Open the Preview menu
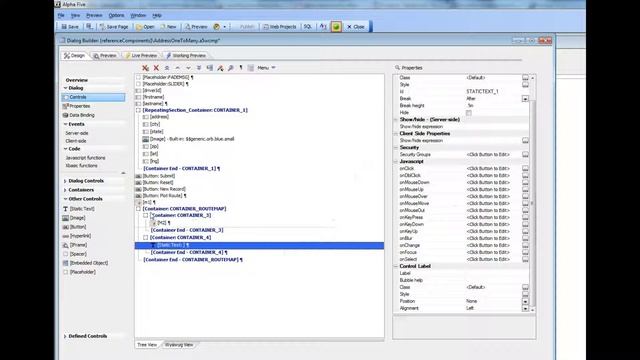The width and height of the screenshot is (640, 360). point(94,15)
